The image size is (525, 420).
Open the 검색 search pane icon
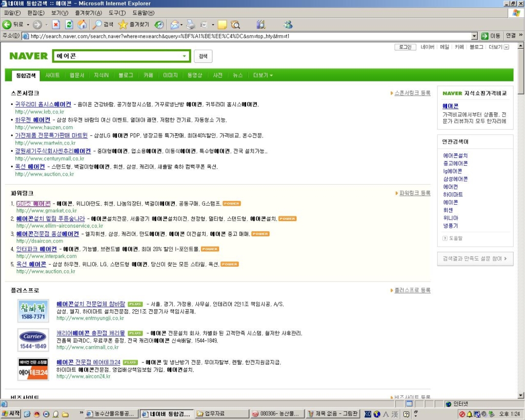pyautogui.click(x=103, y=25)
